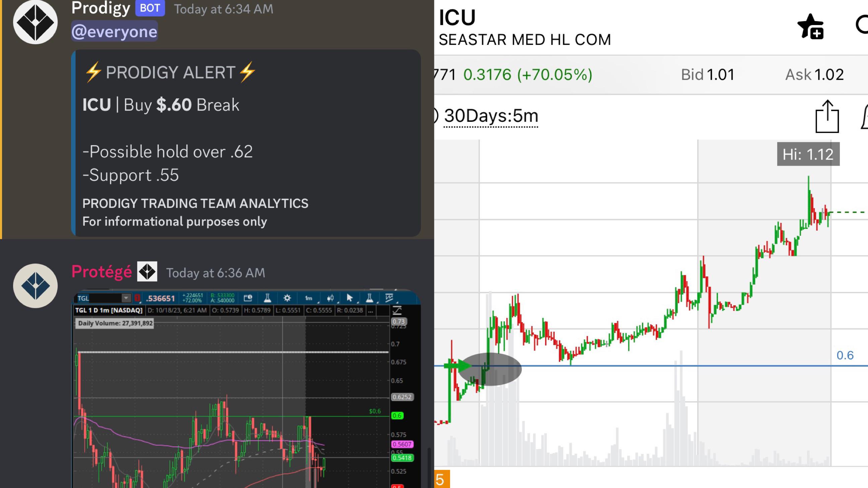Viewport: 868px width, 488px height.
Task: Open the 1m timeframe dropdown
Action: [x=308, y=298]
